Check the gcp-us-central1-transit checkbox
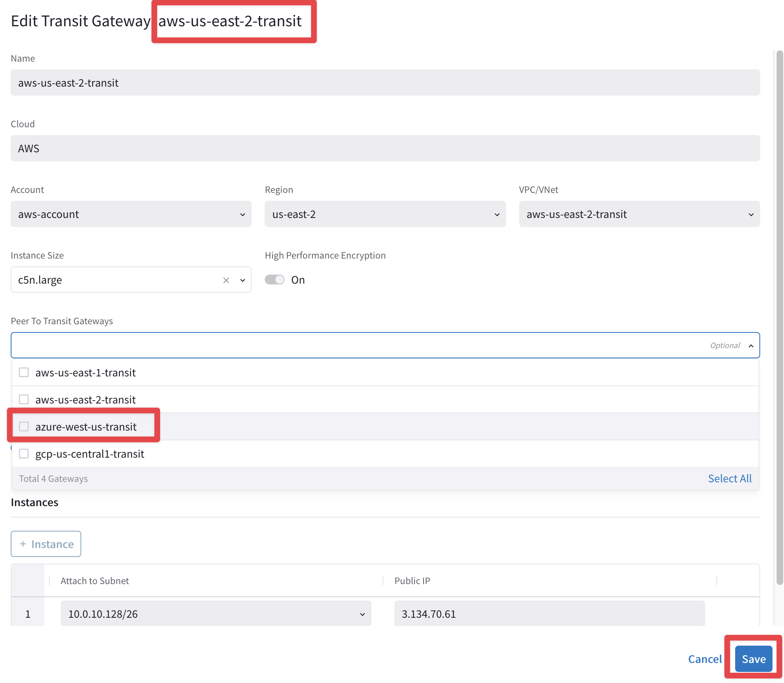The height and width of the screenshot is (683, 784). point(24,454)
